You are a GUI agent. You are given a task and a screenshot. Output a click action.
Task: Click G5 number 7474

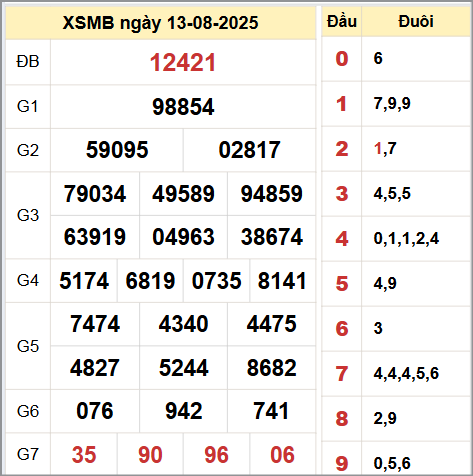95,324
